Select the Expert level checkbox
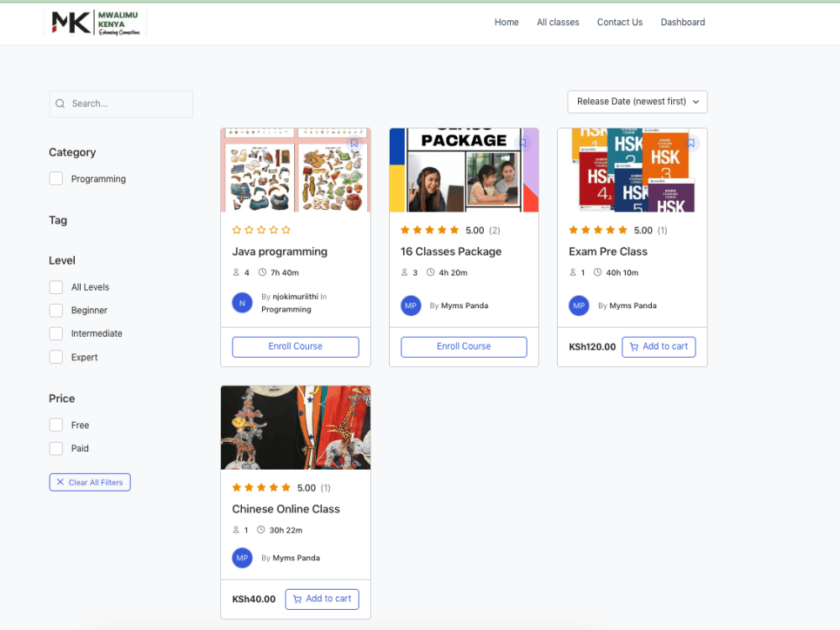The width and height of the screenshot is (840, 630). (56, 357)
